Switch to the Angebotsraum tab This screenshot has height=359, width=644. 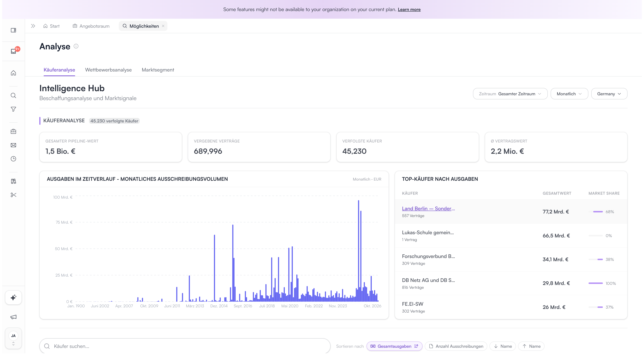click(x=91, y=26)
